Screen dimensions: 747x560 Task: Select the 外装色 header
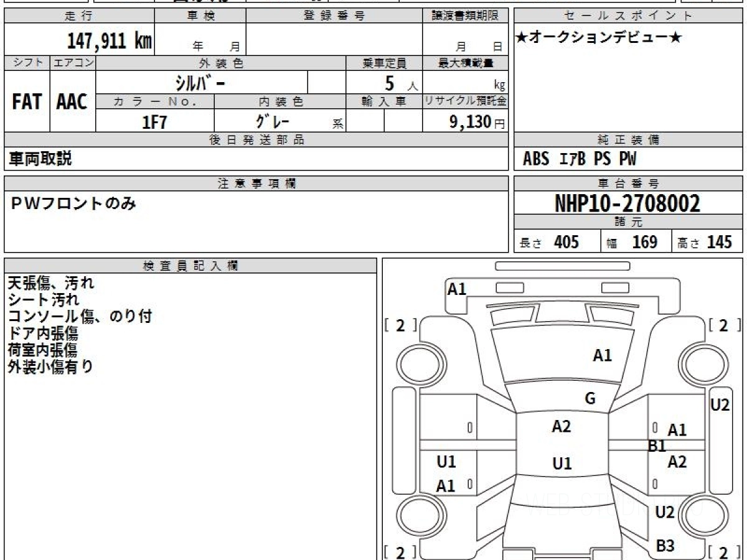coord(221,63)
